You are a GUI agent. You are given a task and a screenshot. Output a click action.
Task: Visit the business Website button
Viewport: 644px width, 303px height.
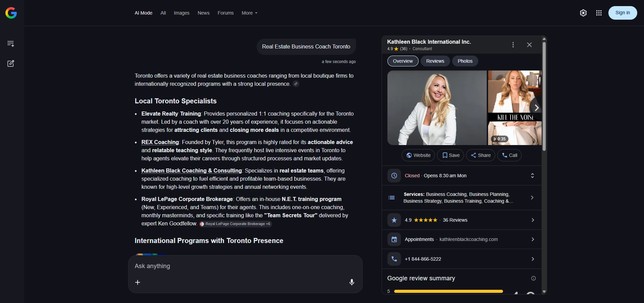(418, 155)
